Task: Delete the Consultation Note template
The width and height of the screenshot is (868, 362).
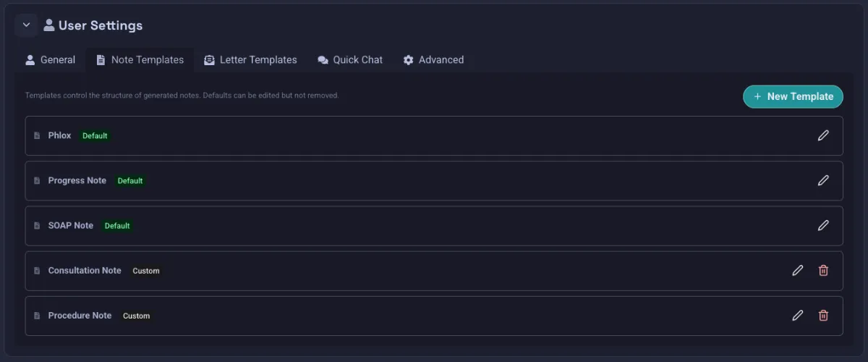Action: 823,270
